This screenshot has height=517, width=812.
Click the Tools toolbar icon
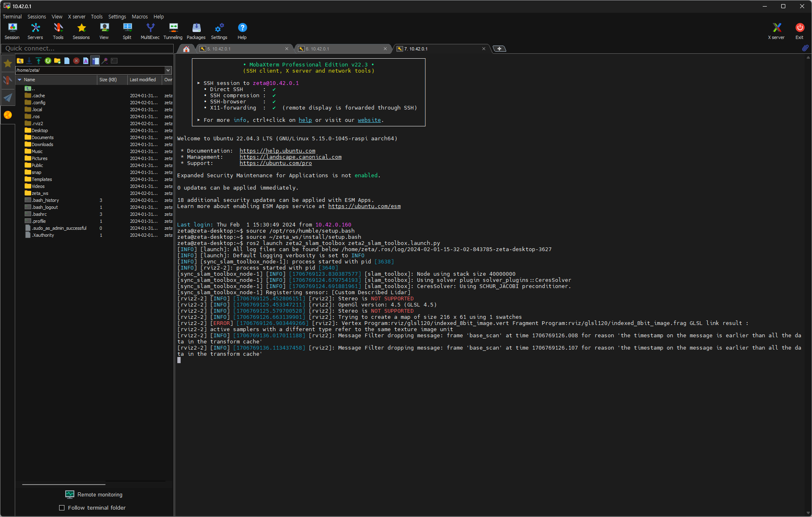(58, 31)
